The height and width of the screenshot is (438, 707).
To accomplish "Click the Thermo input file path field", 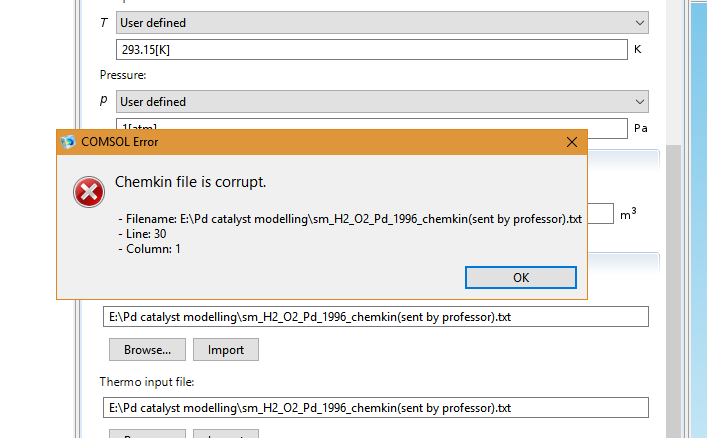I will click(376, 408).
